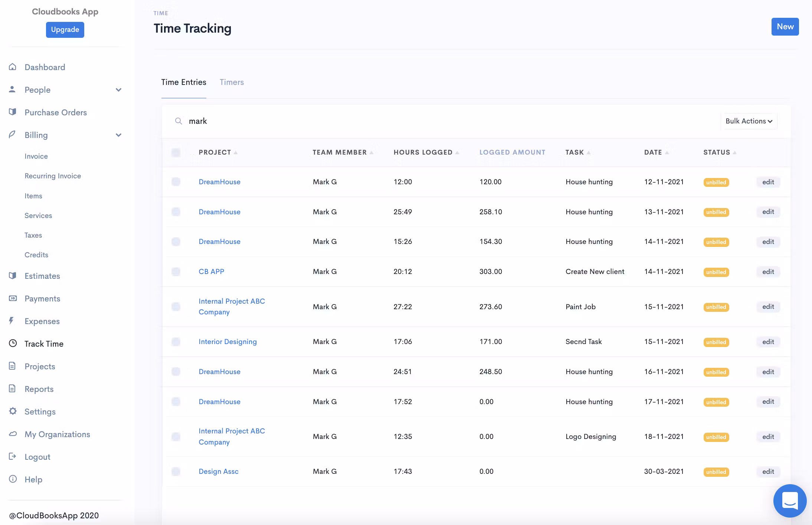Select the Design Assc row checkbox
The height and width of the screenshot is (525, 812).
coord(176,472)
